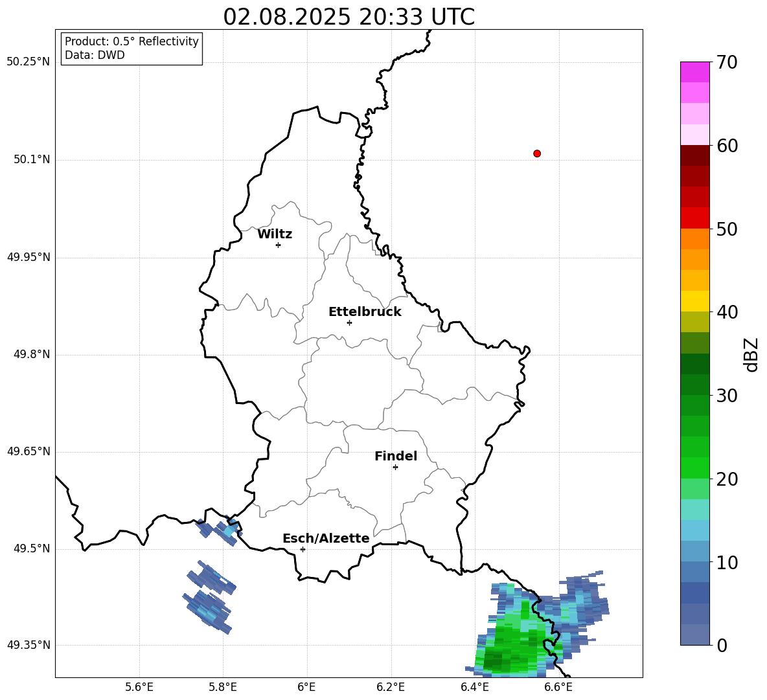
Task: Click the Findel station cross marker
Action: [x=395, y=468]
